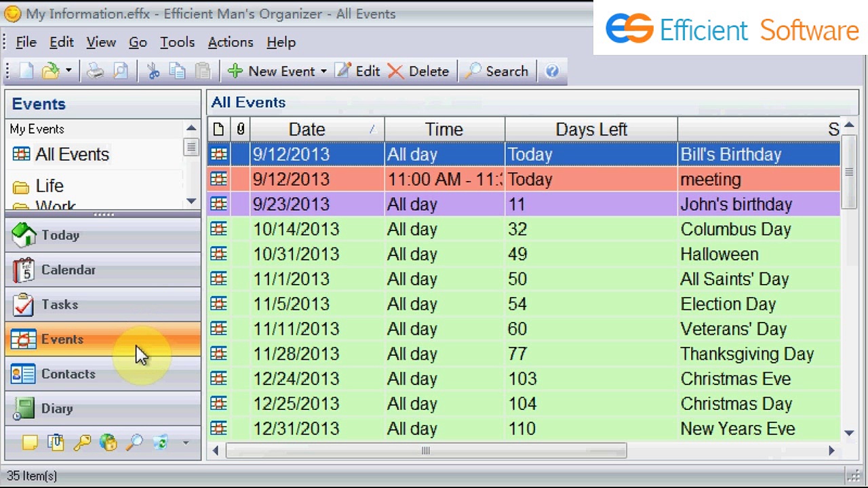Viewport: 868px width, 488px height.
Task: Open the Tools menu
Action: pos(178,42)
